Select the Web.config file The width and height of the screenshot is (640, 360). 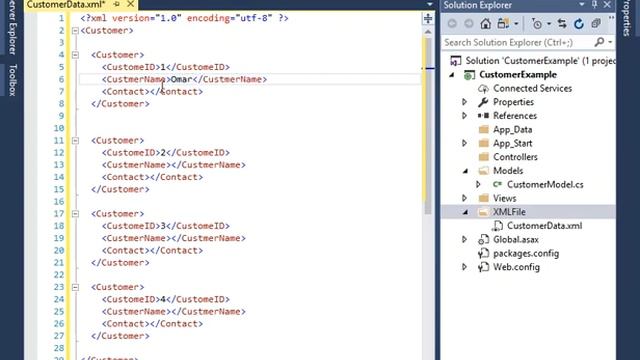tap(516, 267)
